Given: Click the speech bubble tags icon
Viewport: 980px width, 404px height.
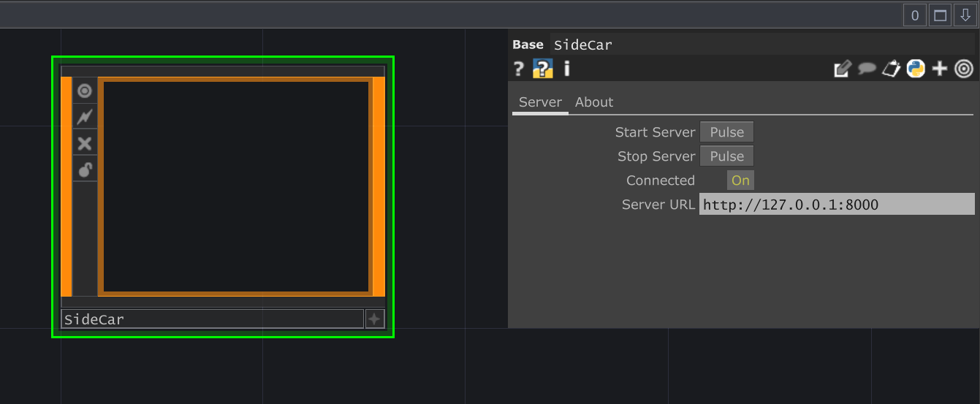Looking at the screenshot, I should [x=867, y=69].
